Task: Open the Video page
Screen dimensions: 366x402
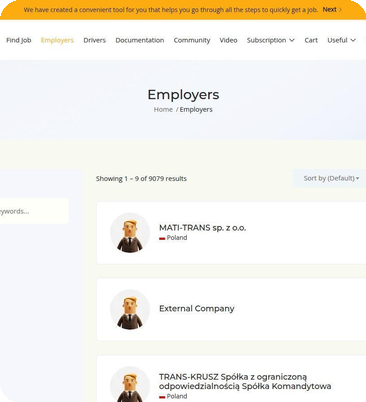Action: click(228, 40)
